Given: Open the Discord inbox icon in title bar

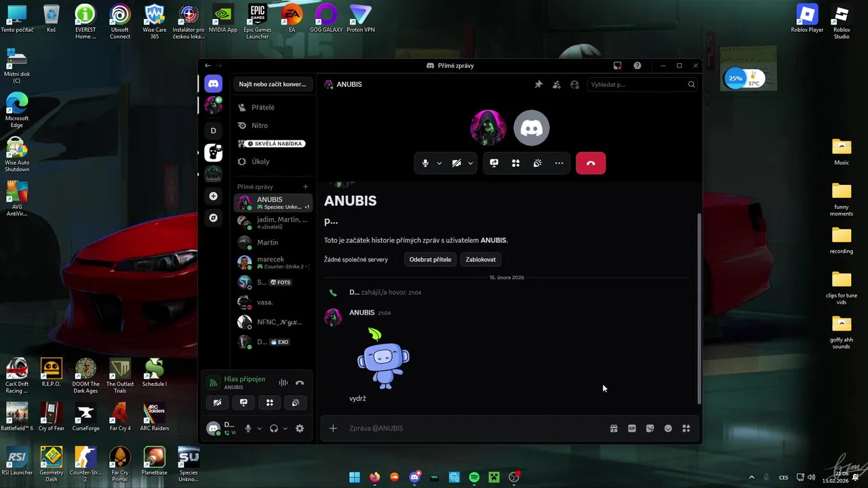Looking at the screenshot, I should pos(617,66).
